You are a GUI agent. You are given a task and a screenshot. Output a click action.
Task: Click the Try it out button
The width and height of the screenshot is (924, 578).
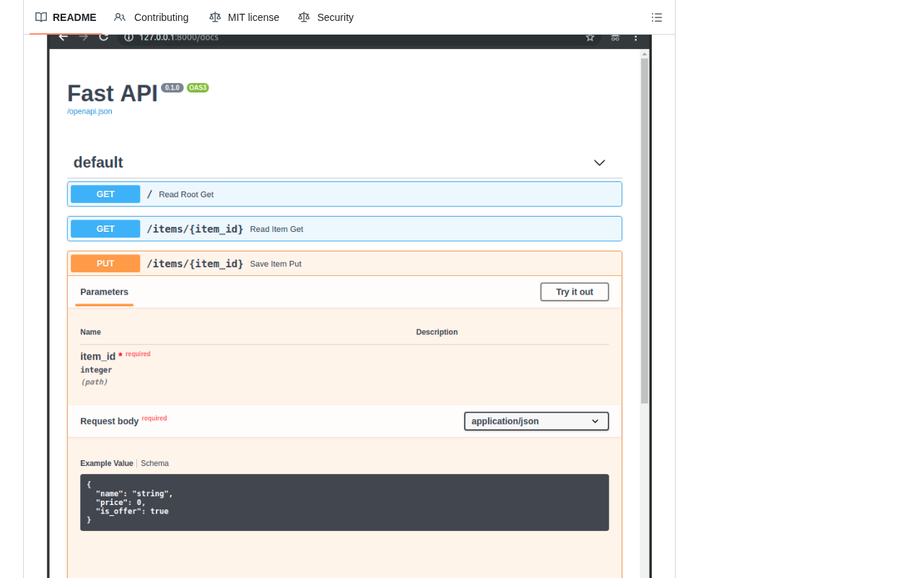click(x=575, y=292)
